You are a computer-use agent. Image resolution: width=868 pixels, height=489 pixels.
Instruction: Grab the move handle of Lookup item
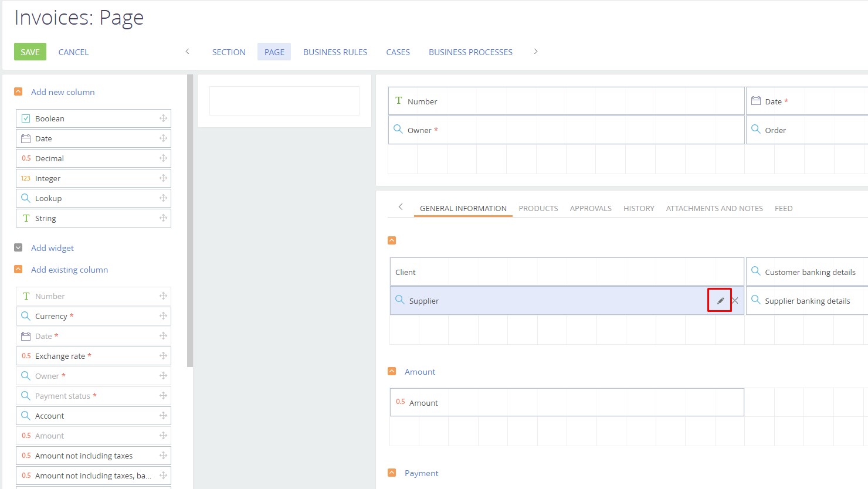click(x=163, y=198)
